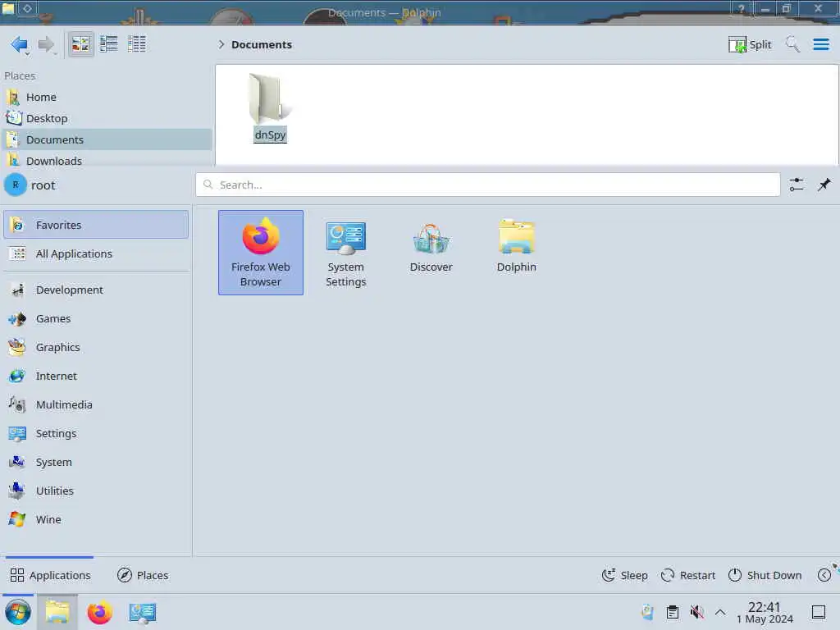Click the Restart button
The width and height of the screenshot is (840, 630).
point(688,575)
